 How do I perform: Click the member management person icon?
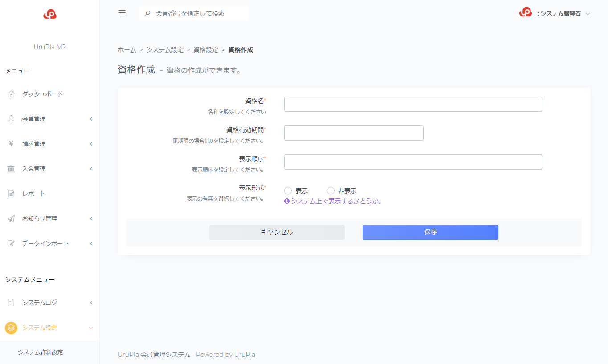12,119
